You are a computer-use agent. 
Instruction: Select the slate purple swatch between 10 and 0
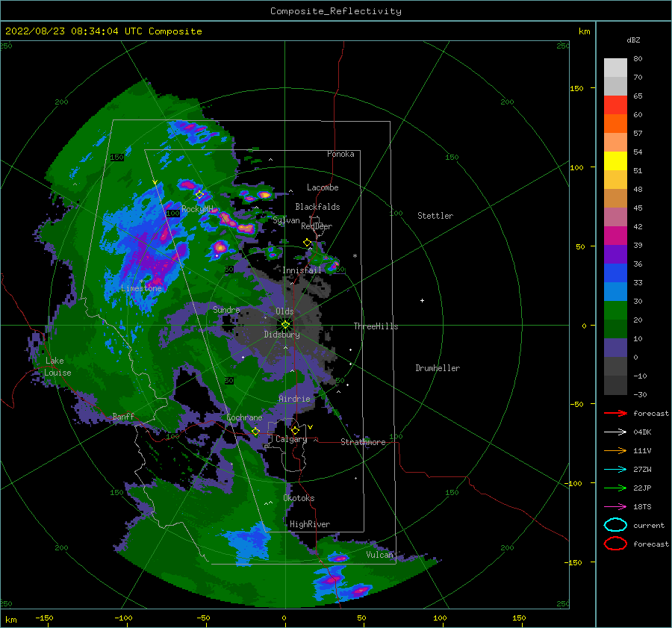click(615, 347)
